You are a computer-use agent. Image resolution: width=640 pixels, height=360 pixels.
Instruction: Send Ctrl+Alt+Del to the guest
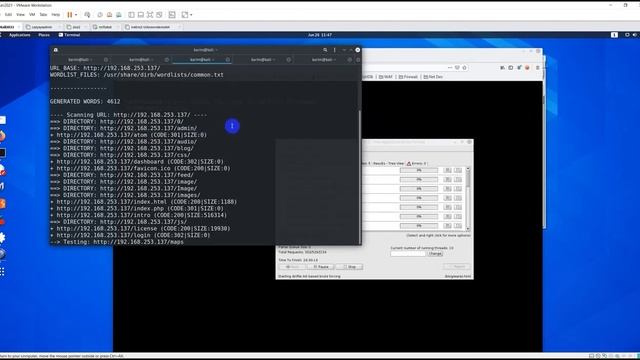pos(87,15)
